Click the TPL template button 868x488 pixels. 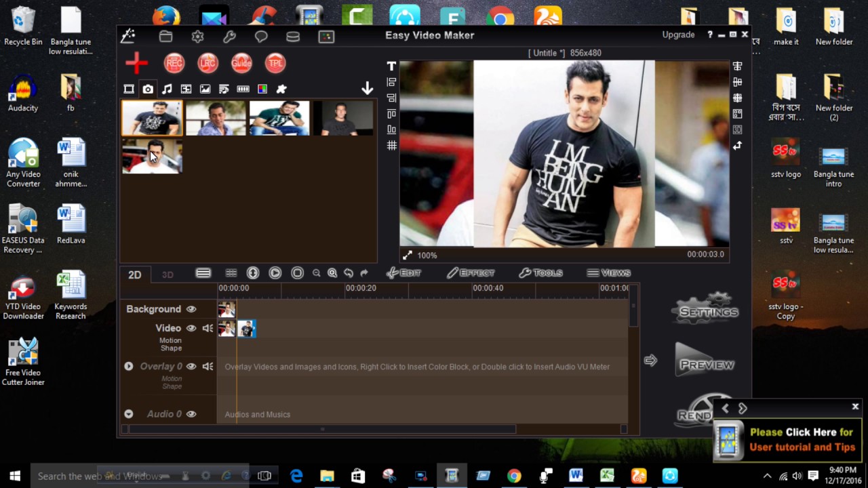point(275,63)
